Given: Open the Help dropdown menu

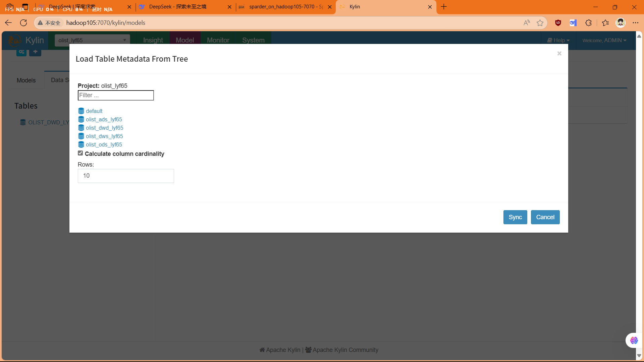Looking at the screenshot, I should [x=558, y=40].
